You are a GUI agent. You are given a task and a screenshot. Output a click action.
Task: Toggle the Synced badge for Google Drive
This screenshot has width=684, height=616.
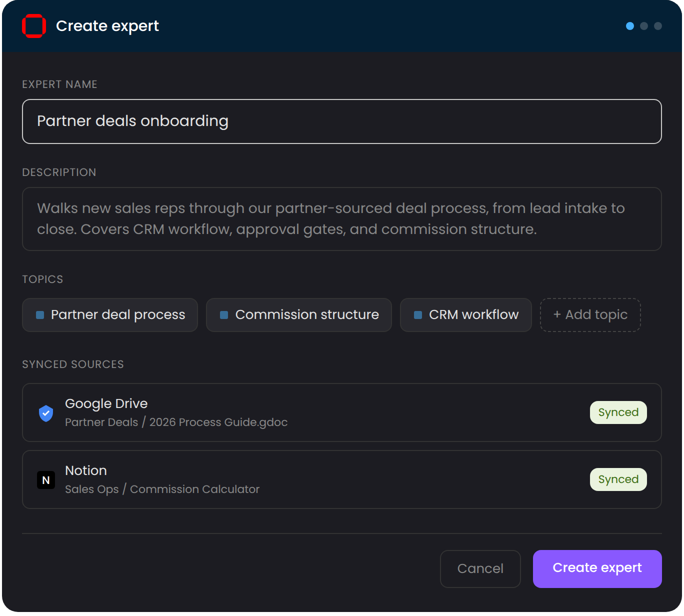coord(618,412)
